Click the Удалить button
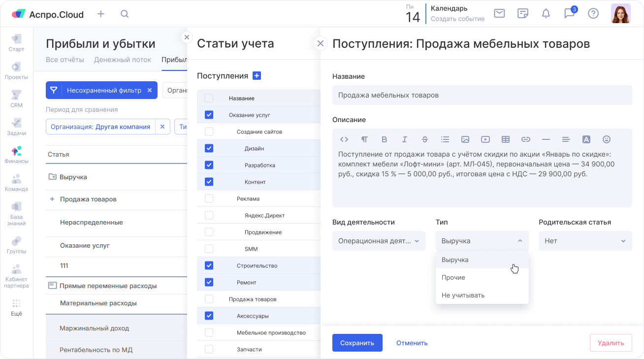 pos(611,343)
